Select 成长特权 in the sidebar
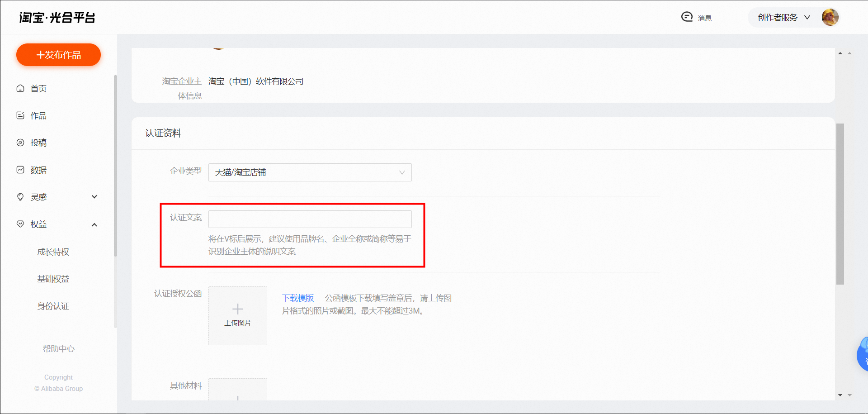This screenshot has width=868, height=414. [x=53, y=252]
